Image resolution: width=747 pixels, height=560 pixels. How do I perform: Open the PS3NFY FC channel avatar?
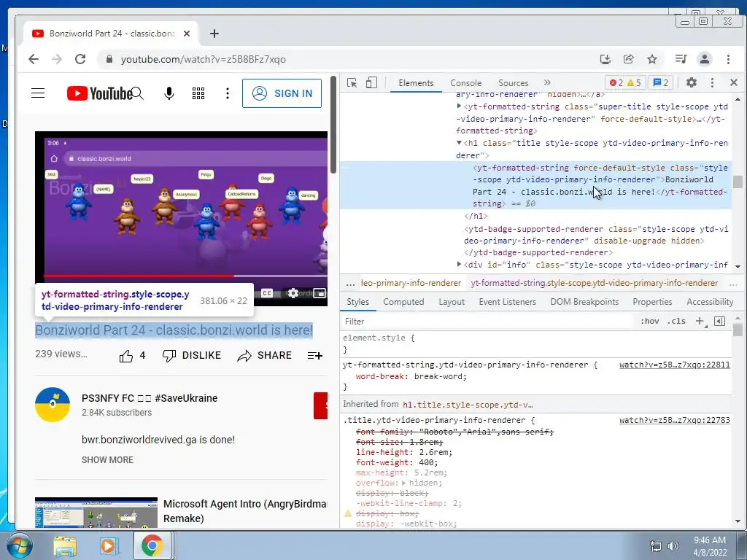tap(53, 405)
